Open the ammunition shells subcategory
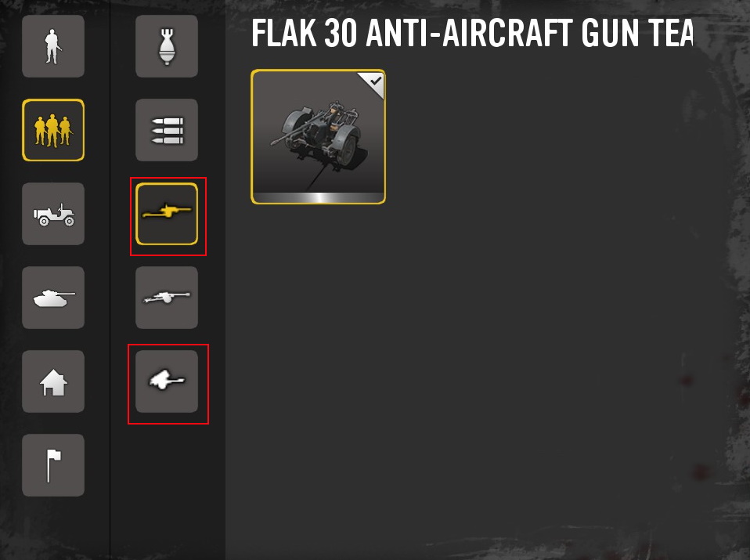This screenshot has height=560, width=750. pyautogui.click(x=167, y=130)
